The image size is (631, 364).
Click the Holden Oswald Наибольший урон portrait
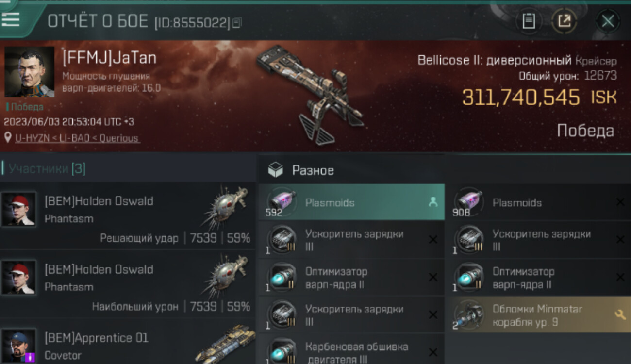18,277
